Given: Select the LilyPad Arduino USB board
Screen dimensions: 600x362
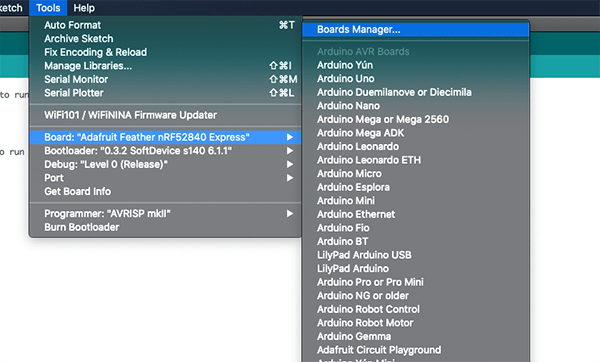Looking at the screenshot, I should (x=416, y=255).
